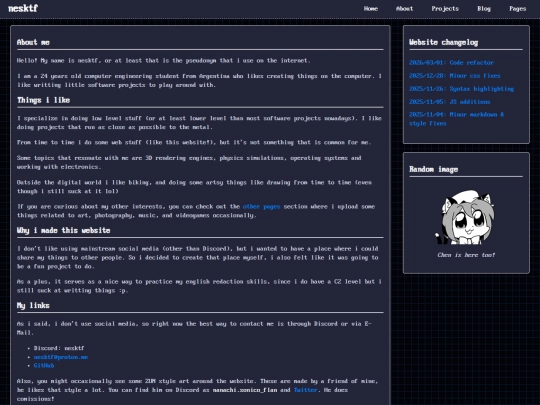Click the 'Chen is here too!' caption
Viewport: 540px width, 405px height.
(x=466, y=255)
